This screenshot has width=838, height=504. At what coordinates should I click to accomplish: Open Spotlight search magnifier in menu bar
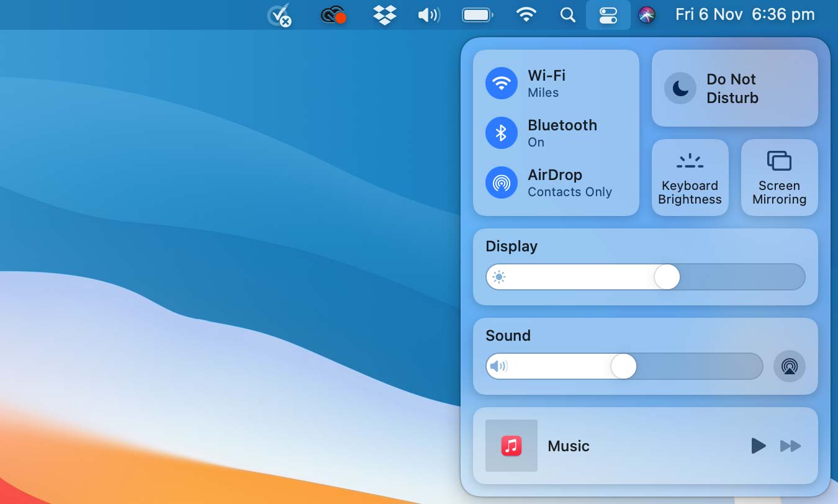pos(567,15)
